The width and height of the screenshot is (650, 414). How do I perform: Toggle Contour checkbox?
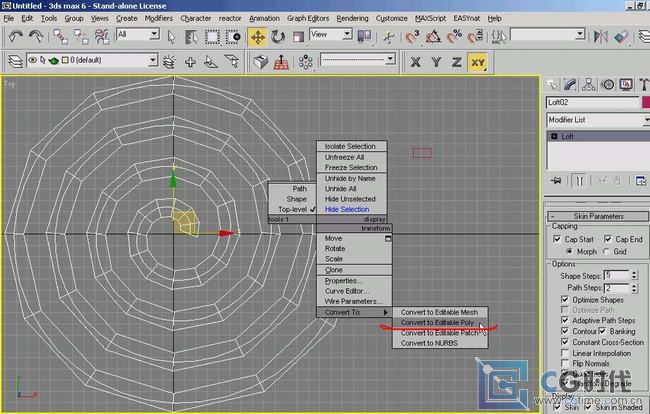[x=565, y=331]
